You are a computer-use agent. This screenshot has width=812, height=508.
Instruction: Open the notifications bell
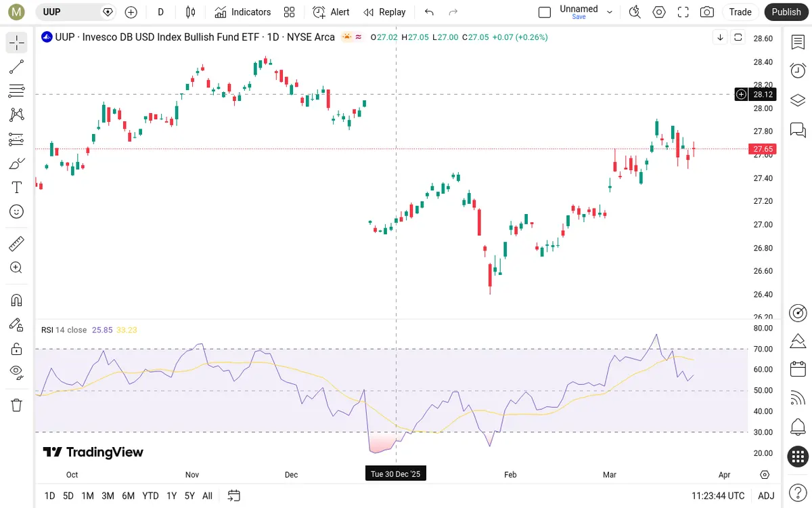point(798,427)
